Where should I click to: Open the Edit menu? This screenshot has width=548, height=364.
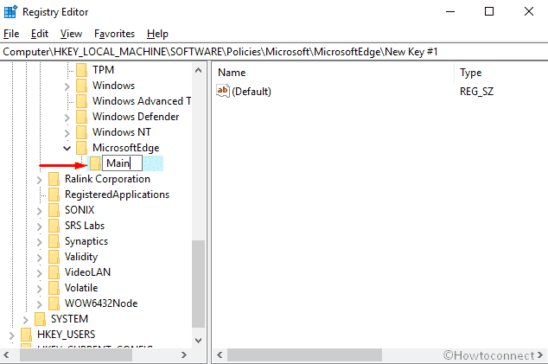39,34
